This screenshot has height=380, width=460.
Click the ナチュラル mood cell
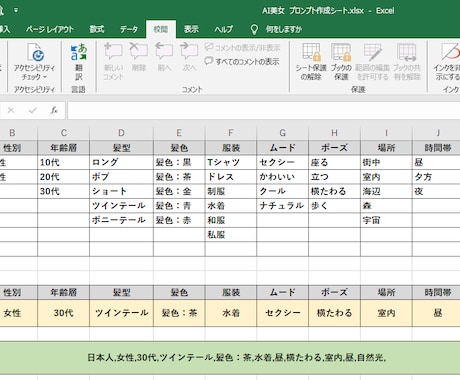pos(282,206)
